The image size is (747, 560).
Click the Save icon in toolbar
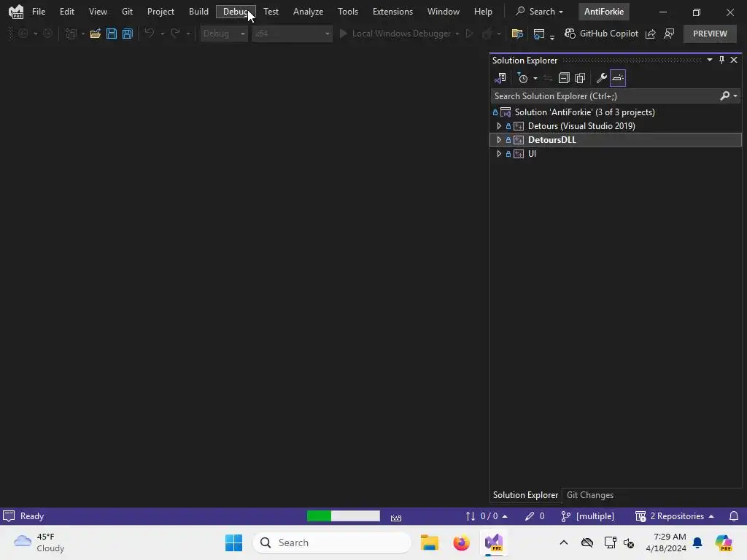coord(112,34)
